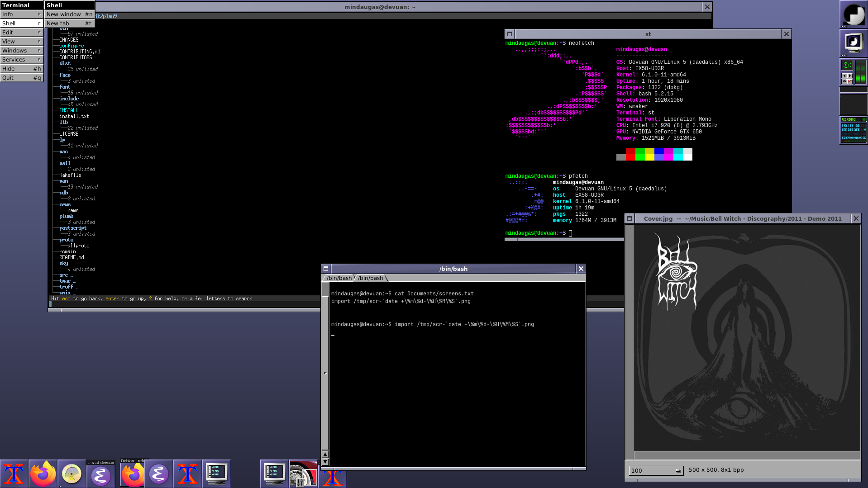Open the CD audio player dock icon
Viewport: 868px width, 488px height.
pos(72,474)
